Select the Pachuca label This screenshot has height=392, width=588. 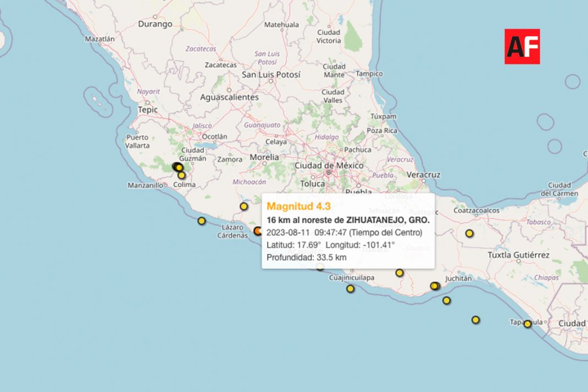click(x=358, y=150)
